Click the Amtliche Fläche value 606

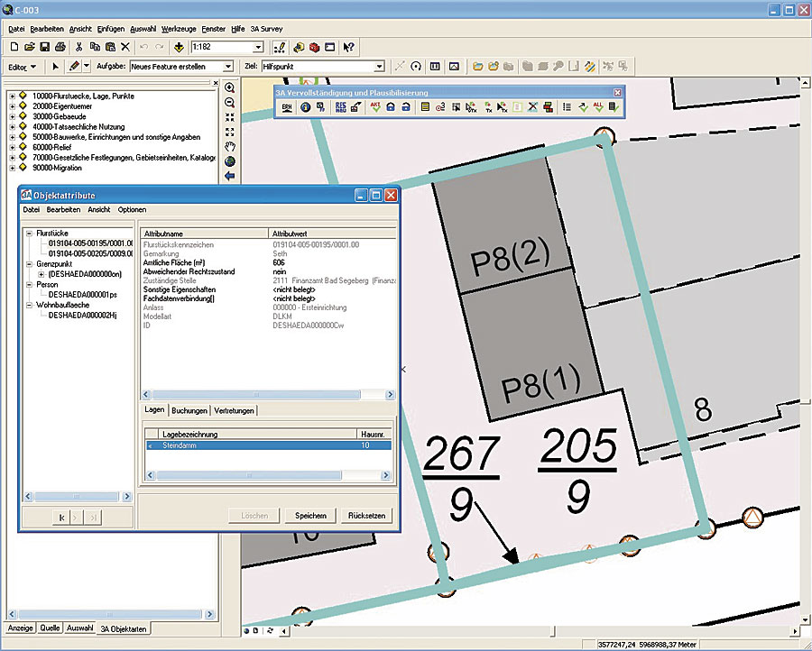[279, 262]
